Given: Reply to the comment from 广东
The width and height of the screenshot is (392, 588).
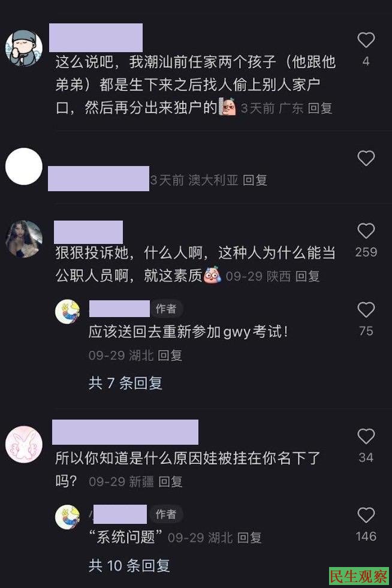Looking at the screenshot, I should [320, 108].
